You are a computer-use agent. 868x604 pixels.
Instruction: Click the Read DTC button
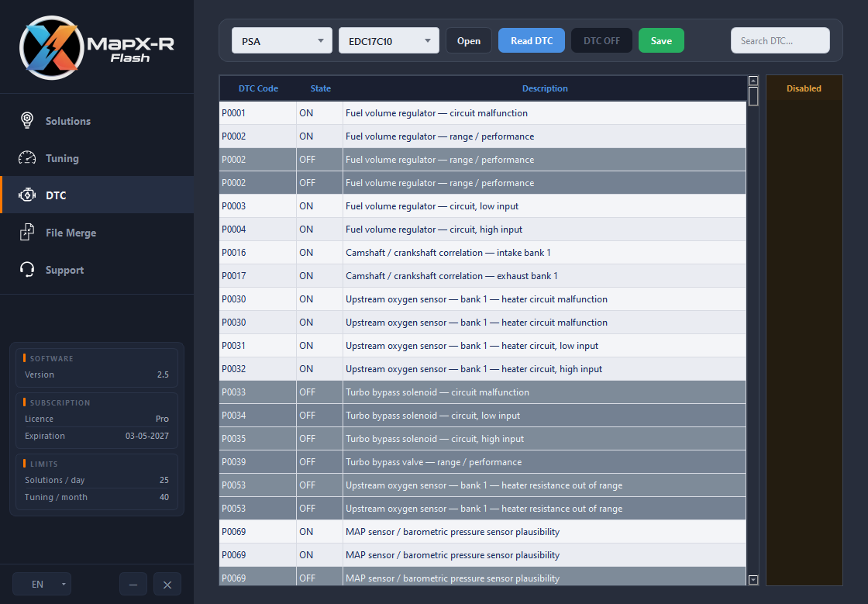click(x=532, y=40)
